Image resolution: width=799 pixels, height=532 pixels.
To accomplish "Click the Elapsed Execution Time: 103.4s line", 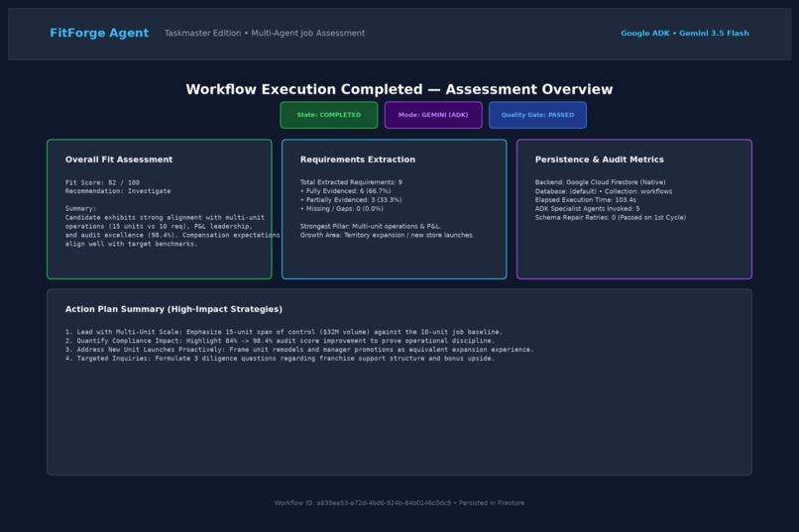I will (x=586, y=199).
